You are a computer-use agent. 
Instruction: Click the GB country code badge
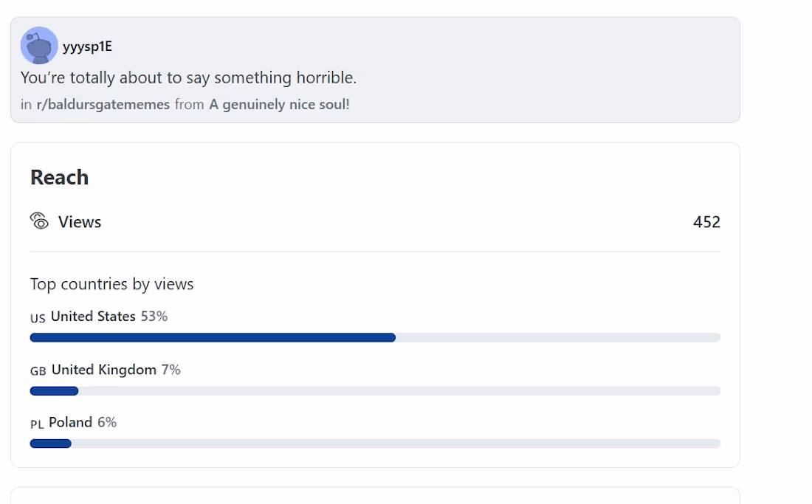[38, 371]
